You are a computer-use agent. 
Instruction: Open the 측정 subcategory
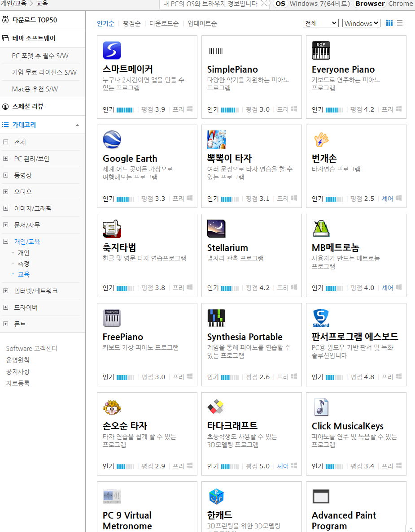(x=23, y=264)
